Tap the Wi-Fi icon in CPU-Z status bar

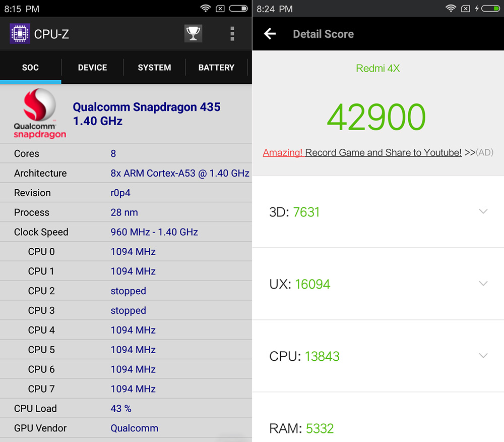pyautogui.click(x=206, y=9)
